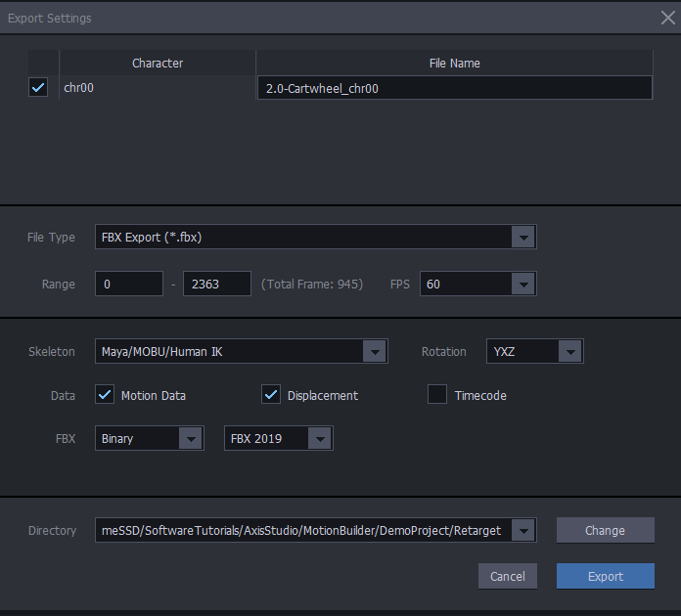Click the Cancel button

(x=507, y=576)
